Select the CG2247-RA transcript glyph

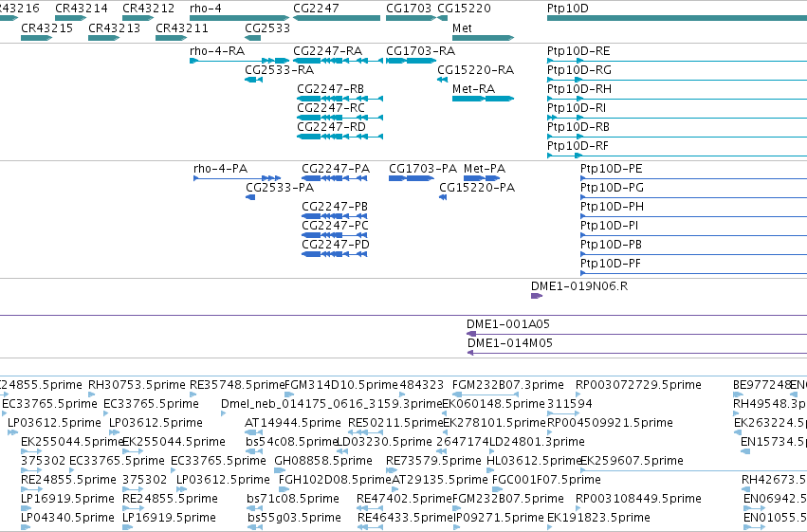(339, 61)
